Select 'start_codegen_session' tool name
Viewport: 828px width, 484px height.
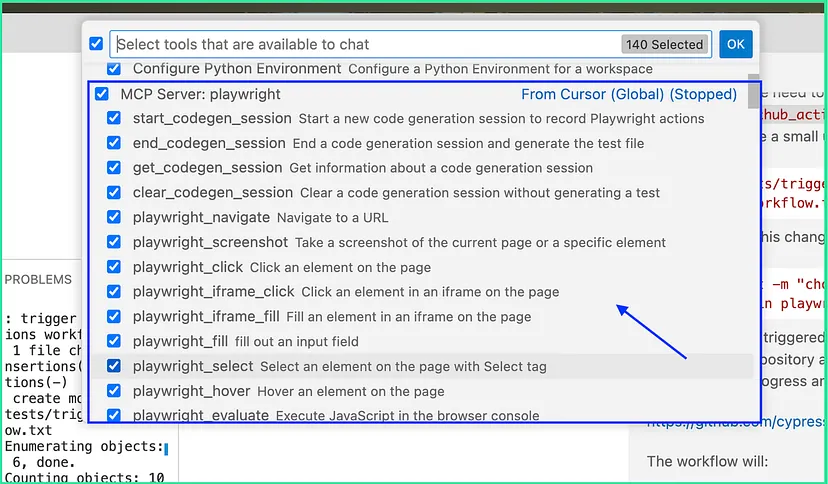[x=212, y=118]
